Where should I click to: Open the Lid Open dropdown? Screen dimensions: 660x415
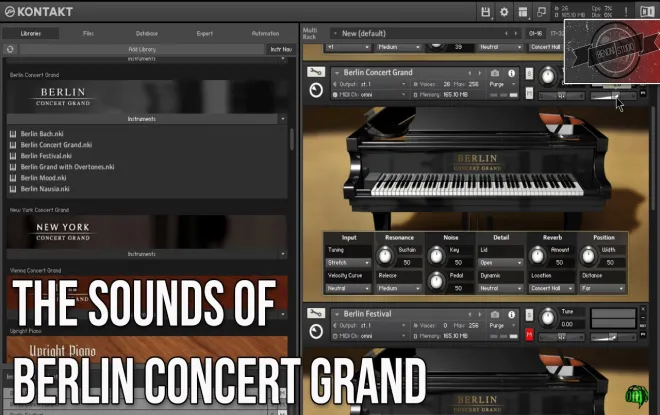tap(500, 263)
